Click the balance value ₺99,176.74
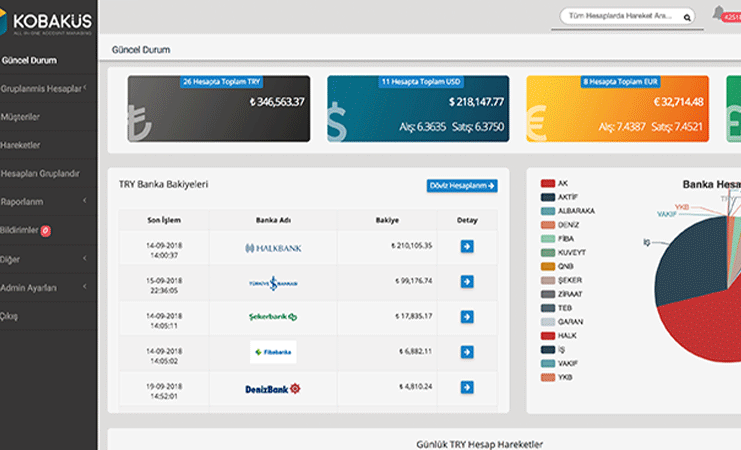Viewport: 741px width, 450px height. point(414,281)
